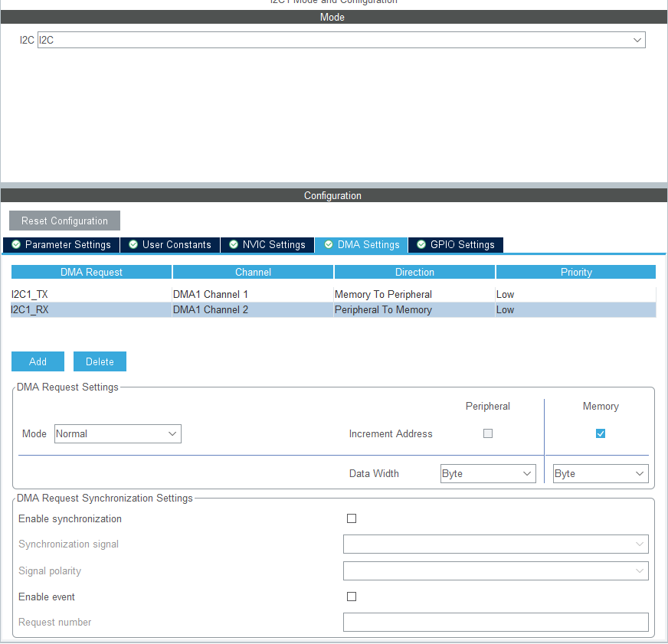Toggle Peripheral increment address checkbox

tap(488, 433)
